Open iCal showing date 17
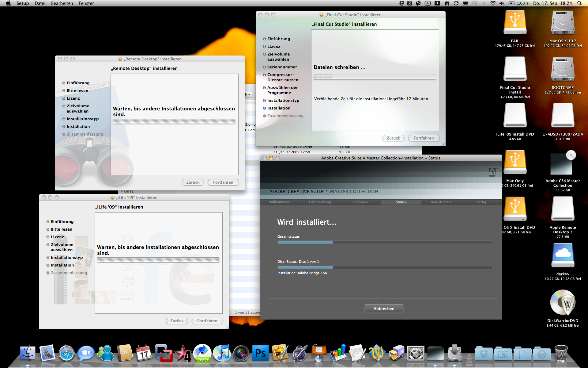 (144, 353)
